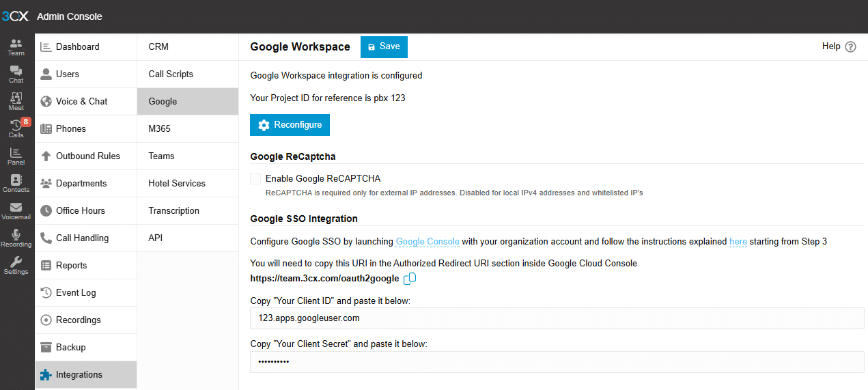This screenshot has height=390, width=868.
Task: Follow the "here" instructions link
Action: click(738, 242)
